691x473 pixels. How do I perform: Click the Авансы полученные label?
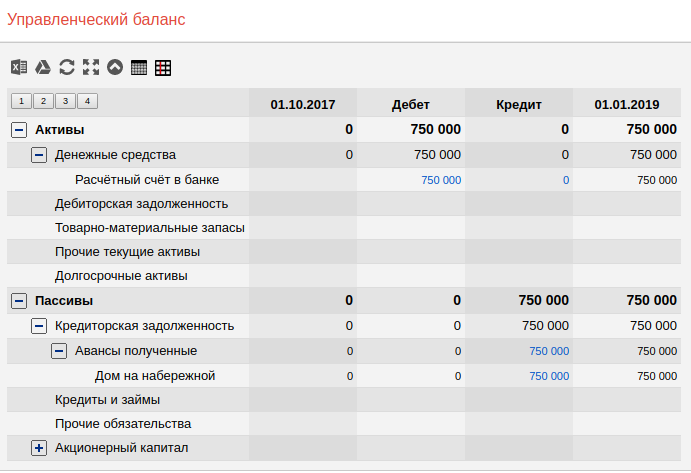coord(136,351)
